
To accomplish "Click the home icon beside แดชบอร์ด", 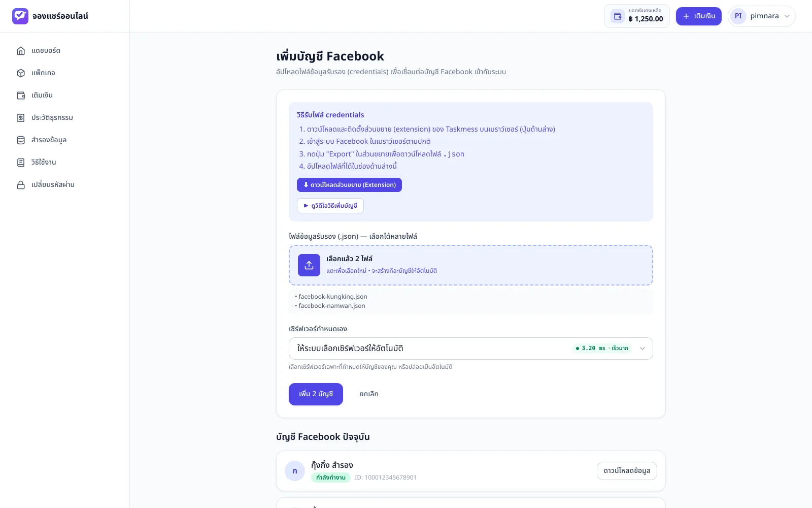I will pos(21,51).
